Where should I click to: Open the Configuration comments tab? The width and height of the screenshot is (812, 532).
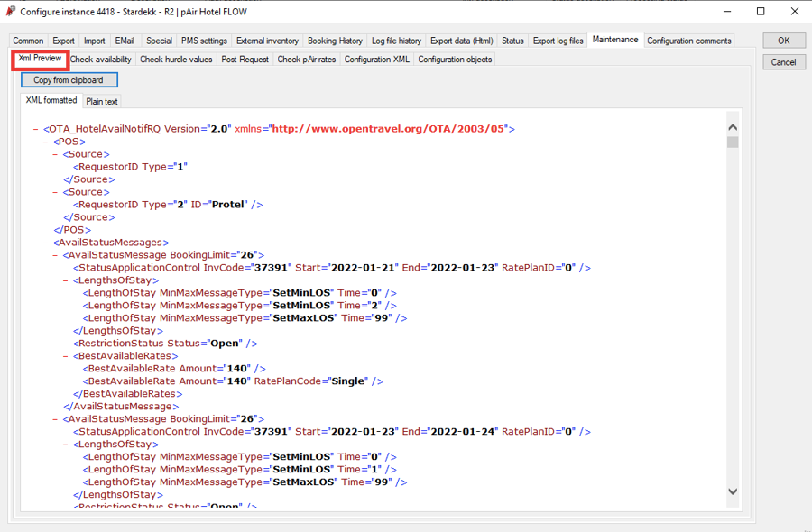click(x=688, y=41)
